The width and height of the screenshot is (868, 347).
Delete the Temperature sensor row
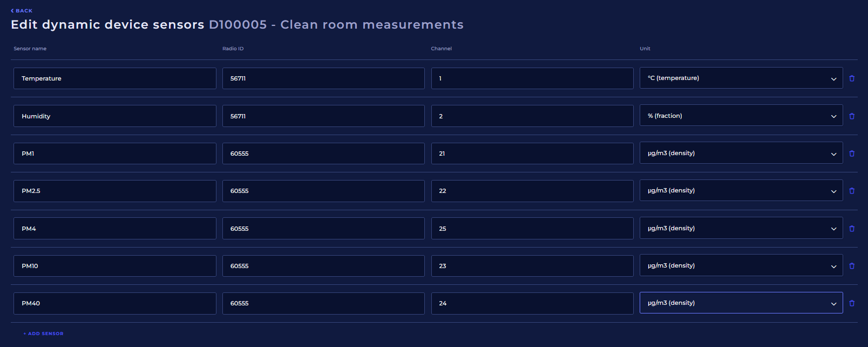click(852, 78)
